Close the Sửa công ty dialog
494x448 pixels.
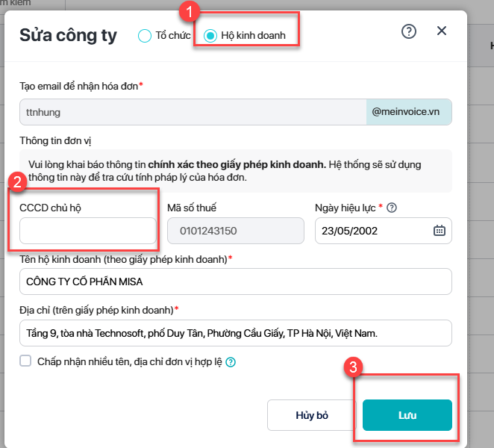[441, 31]
